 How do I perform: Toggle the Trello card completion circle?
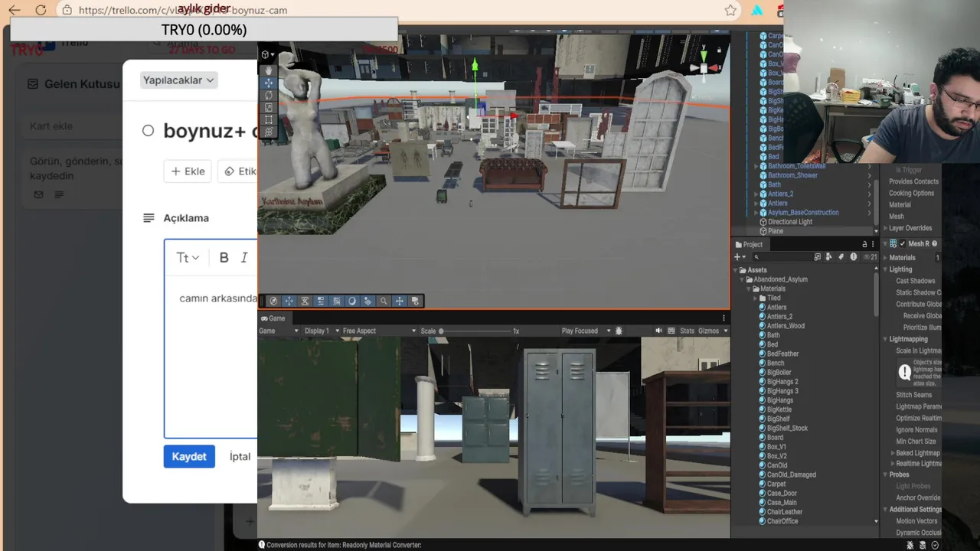pos(148,131)
